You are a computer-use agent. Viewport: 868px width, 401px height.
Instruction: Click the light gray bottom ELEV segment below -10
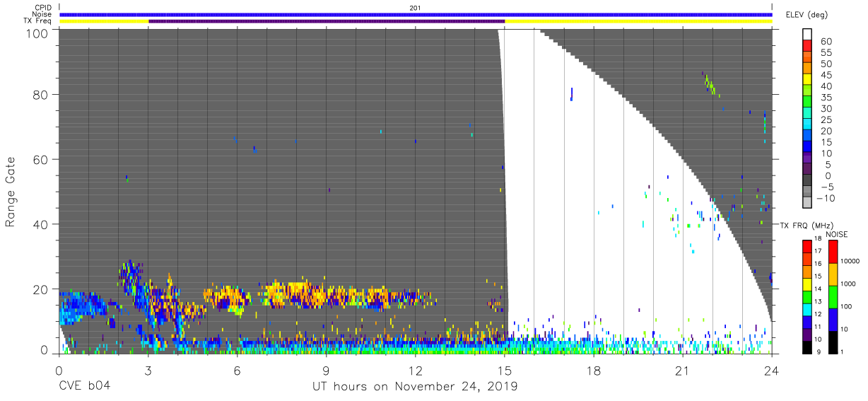coord(807,202)
